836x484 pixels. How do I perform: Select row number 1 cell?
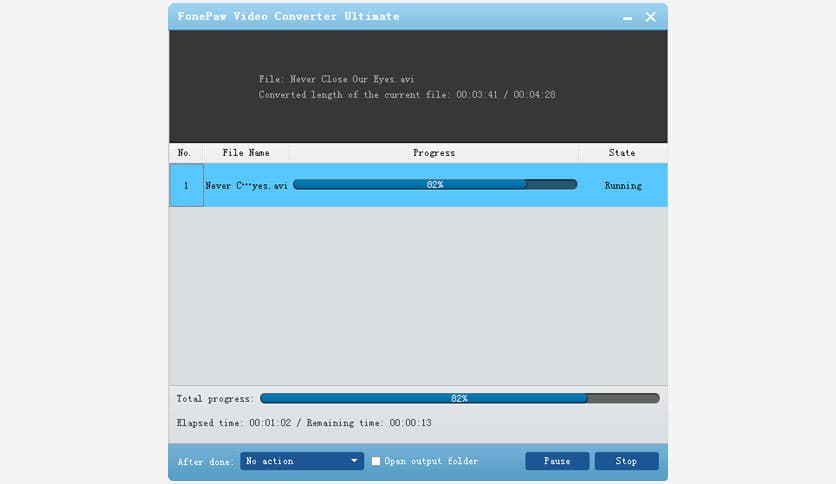pyautogui.click(x=186, y=185)
